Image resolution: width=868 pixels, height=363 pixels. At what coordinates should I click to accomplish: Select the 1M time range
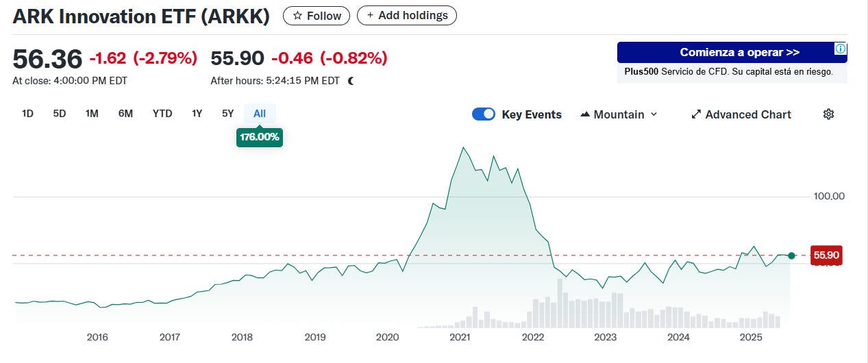tap(92, 114)
